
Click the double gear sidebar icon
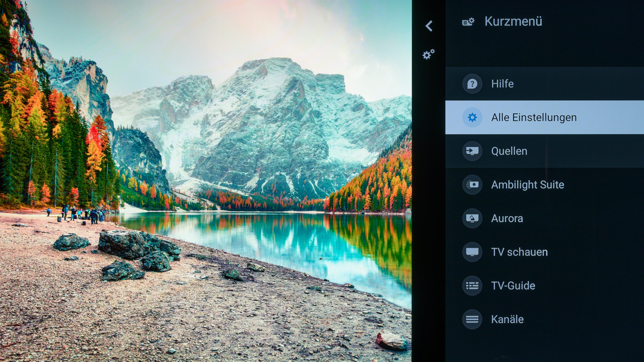pos(428,54)
